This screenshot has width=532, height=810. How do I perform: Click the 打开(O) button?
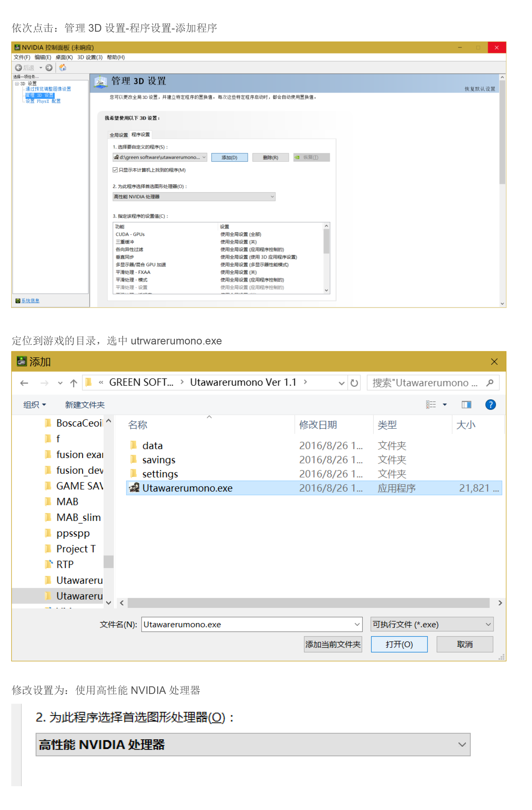coord(399,644)
